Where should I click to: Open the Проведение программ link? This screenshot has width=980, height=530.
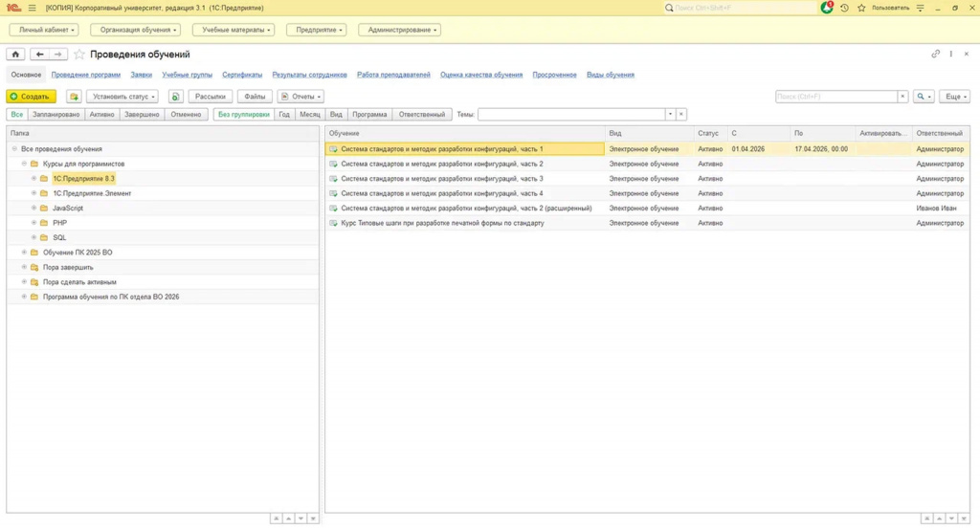[x=85, y=75]
